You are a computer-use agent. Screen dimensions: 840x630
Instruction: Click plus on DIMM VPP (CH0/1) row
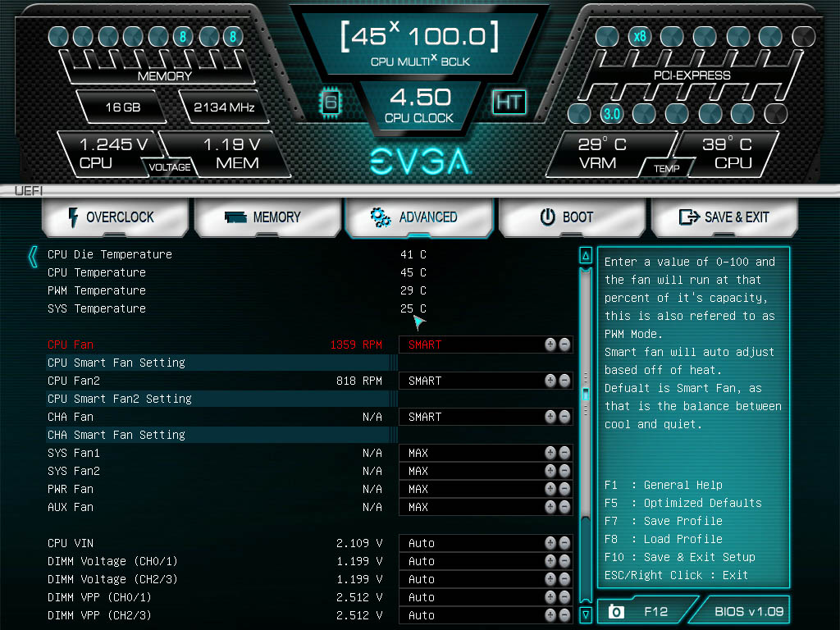[x=550, y=597]
